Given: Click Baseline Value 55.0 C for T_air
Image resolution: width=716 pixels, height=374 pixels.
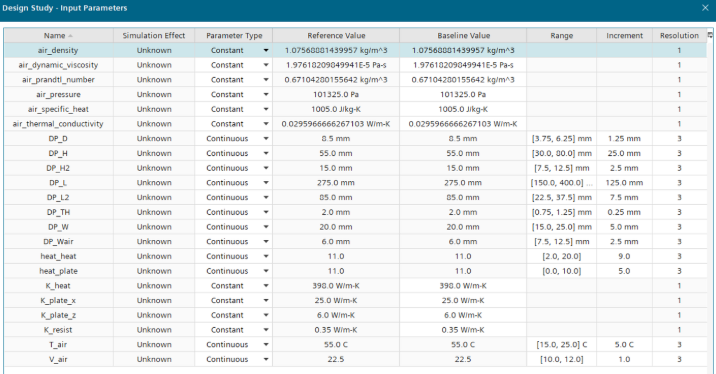Looking at the screenshot, I should (x=463, y=344).
